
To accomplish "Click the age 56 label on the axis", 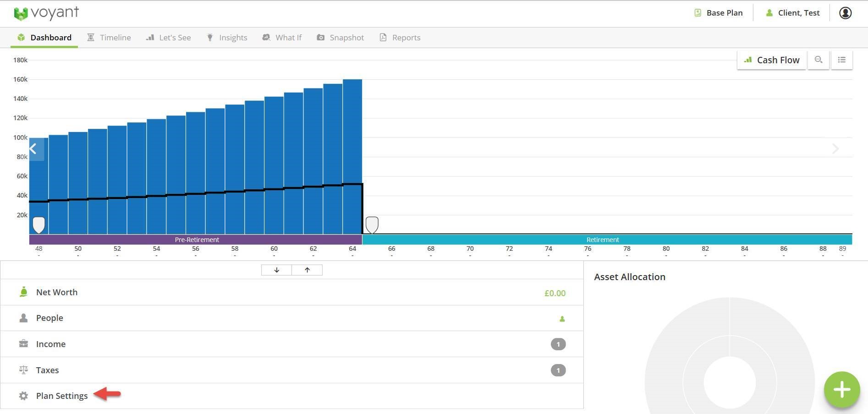I will (196, 248).
